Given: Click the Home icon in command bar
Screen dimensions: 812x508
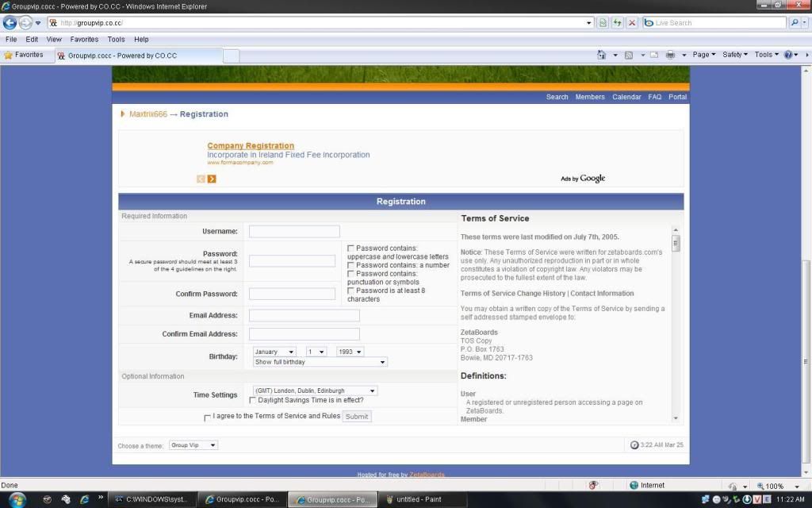Looking at the screenshot, I should [x=602, y=55].
